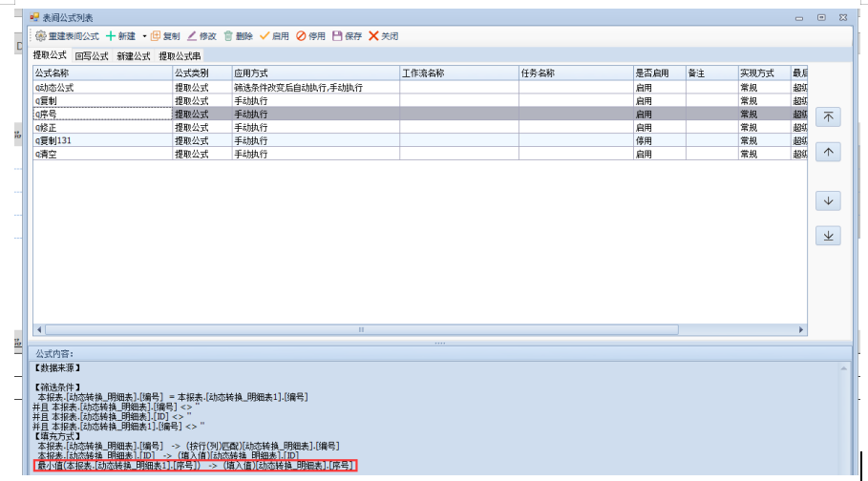Image resolution: width=868 pixels, height=481 pixels.
Task: Click the green plus 新建 icon
Action: coord(111,36)
